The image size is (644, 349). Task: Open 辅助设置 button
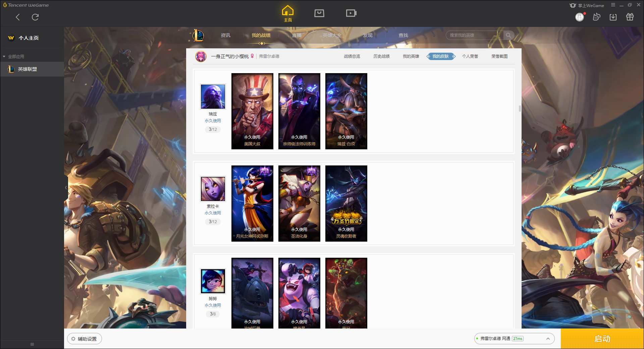click(85, 339)
